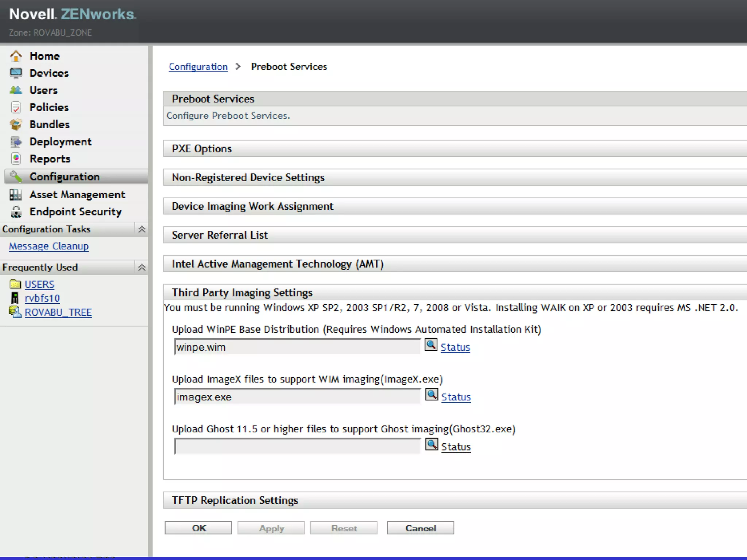Screen dimensions: 747x560
Task: Open Asset Management section
Action: click(x=77, y=194)
